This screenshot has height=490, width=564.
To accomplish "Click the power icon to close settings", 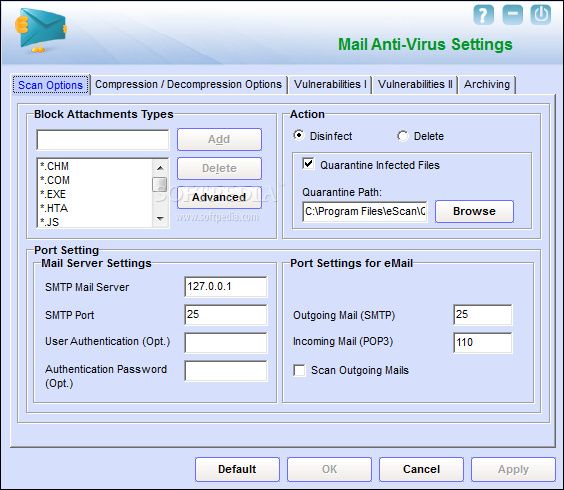I will coord(541,15).
